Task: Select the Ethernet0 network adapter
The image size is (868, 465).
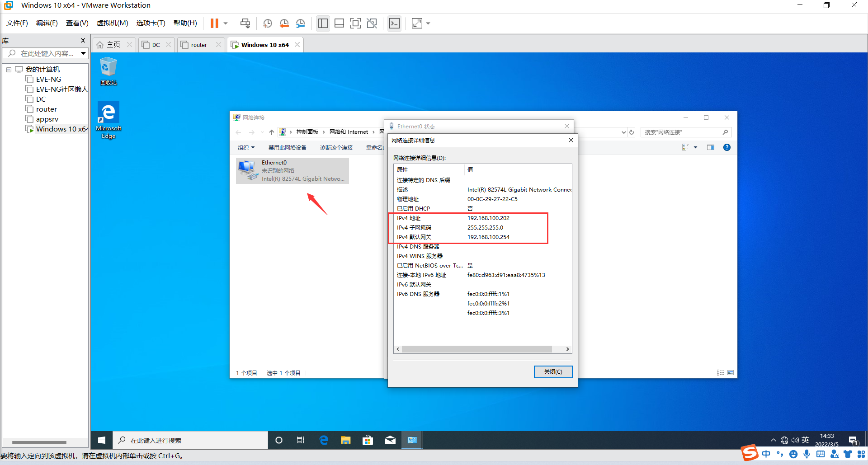Action: [x=292, y=171]
